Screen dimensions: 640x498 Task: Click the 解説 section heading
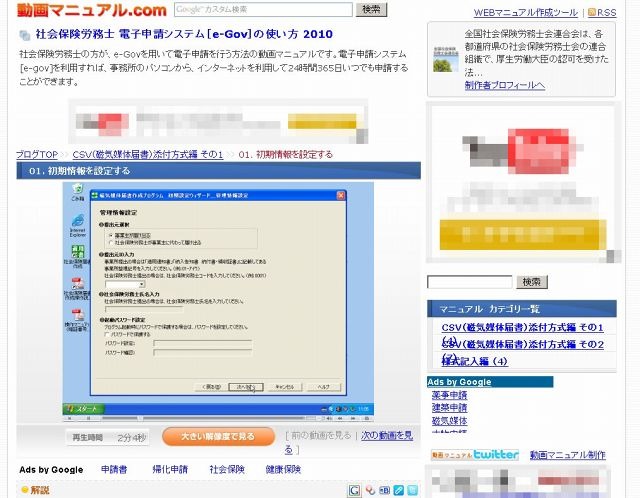(40, 490)
